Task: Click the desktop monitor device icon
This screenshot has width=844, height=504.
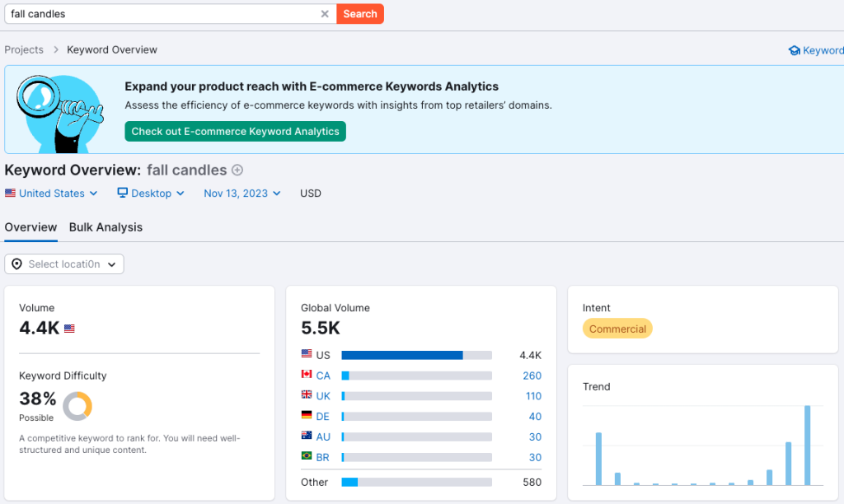Action: [x=123, y=194]
